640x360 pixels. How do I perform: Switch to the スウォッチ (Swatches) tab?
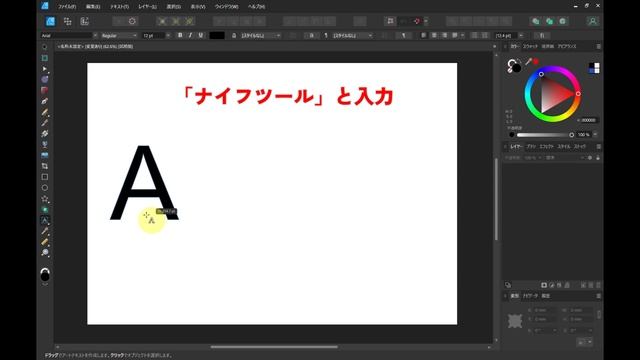pyautogui.click(x=531, y=47)
